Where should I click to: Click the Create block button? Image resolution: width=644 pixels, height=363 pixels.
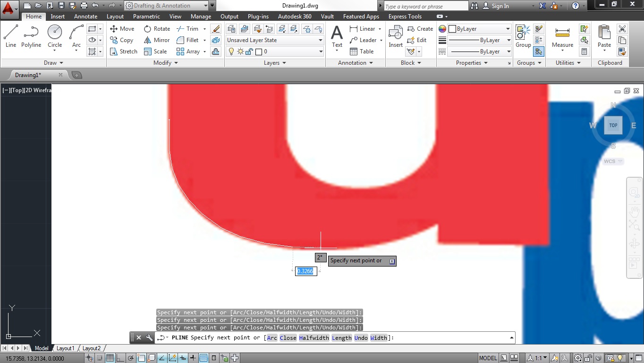click(x=420, y=29)
